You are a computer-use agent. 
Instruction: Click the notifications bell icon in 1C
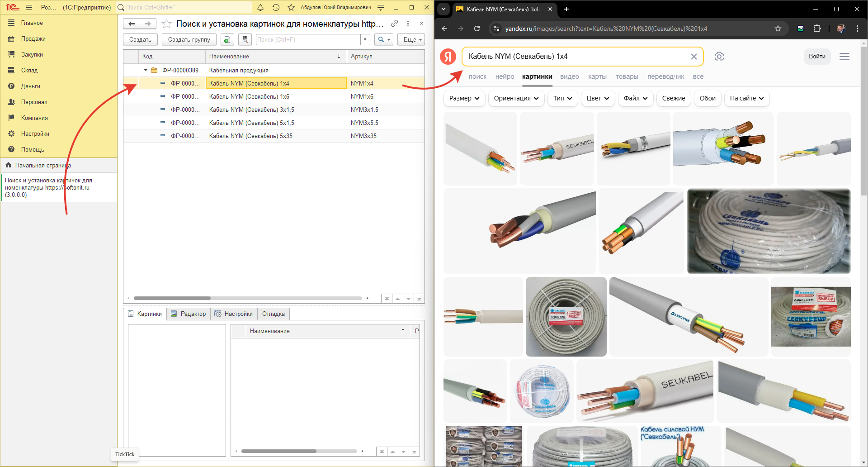(x=260, y=7)
